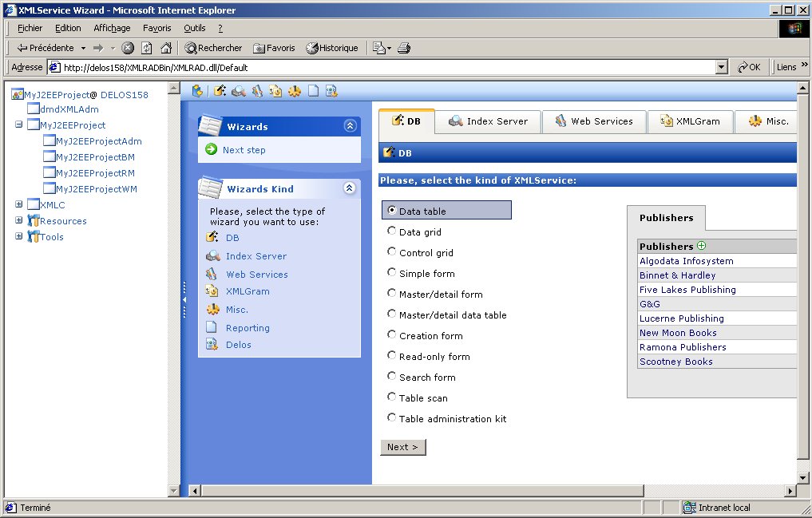Screen dimensions: 812x518
Task: Select MyJ2EEProjectBM in project tree
Action: [x=95, y=157]
